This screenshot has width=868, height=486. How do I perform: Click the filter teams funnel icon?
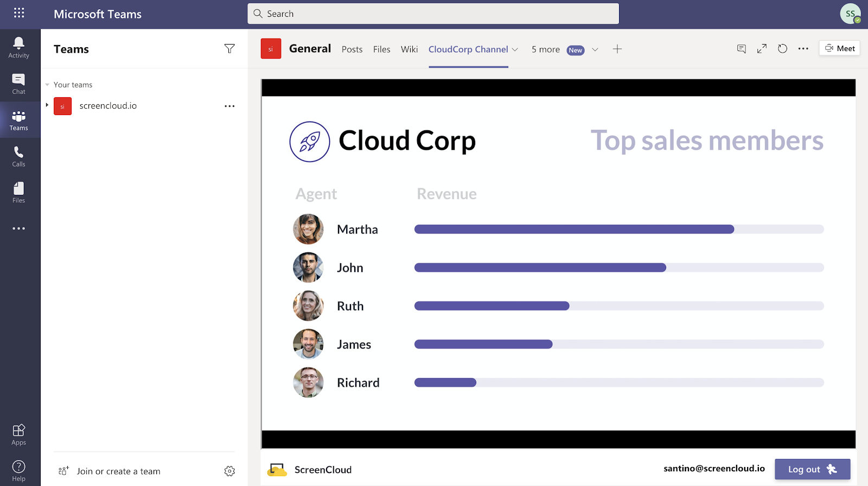point(229,49)
